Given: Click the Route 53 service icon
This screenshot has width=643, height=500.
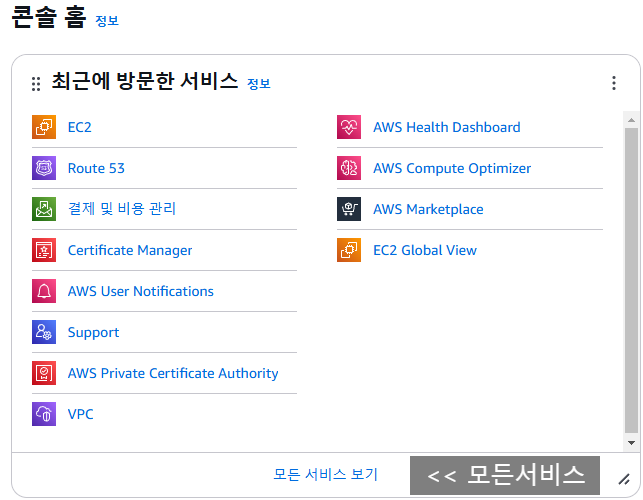Looking at the screenshot, I should 44,168.
